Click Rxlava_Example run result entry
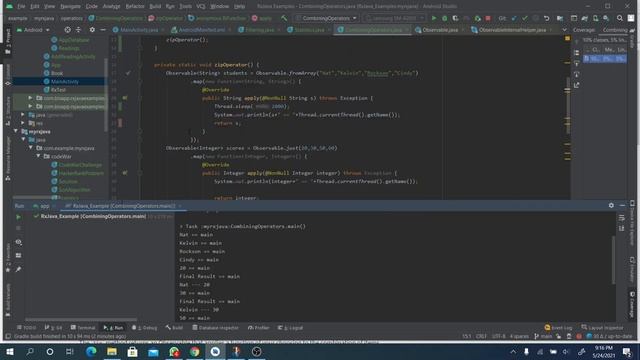Image resolution: width=640 pixels, height=360 pixels. tap(93, 216)
